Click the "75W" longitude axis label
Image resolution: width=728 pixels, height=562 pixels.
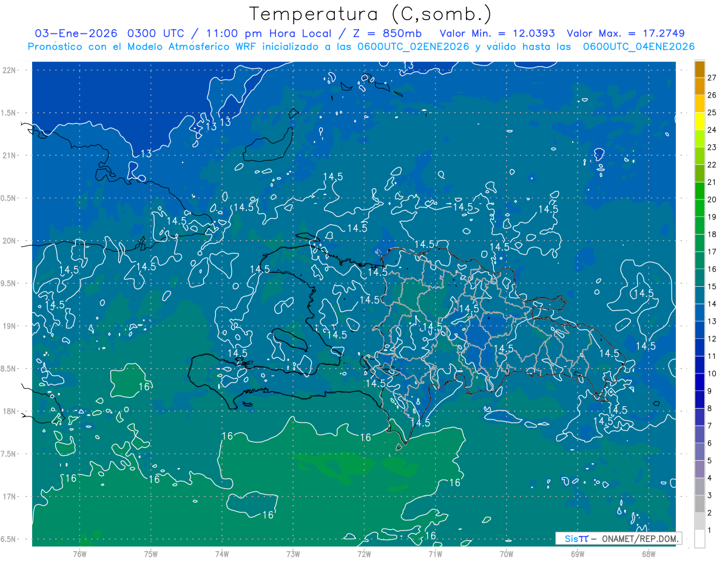coord(150,554)
